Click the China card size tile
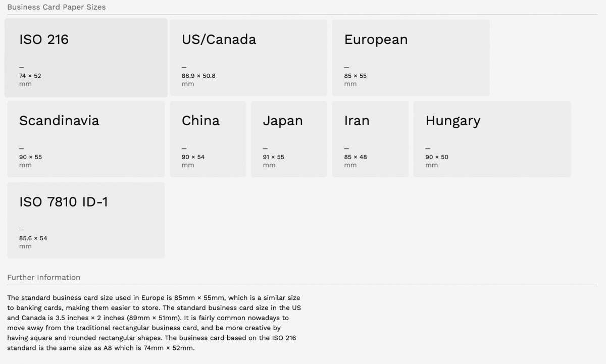The width and height of the screenshot is (606, 364). 208,139
